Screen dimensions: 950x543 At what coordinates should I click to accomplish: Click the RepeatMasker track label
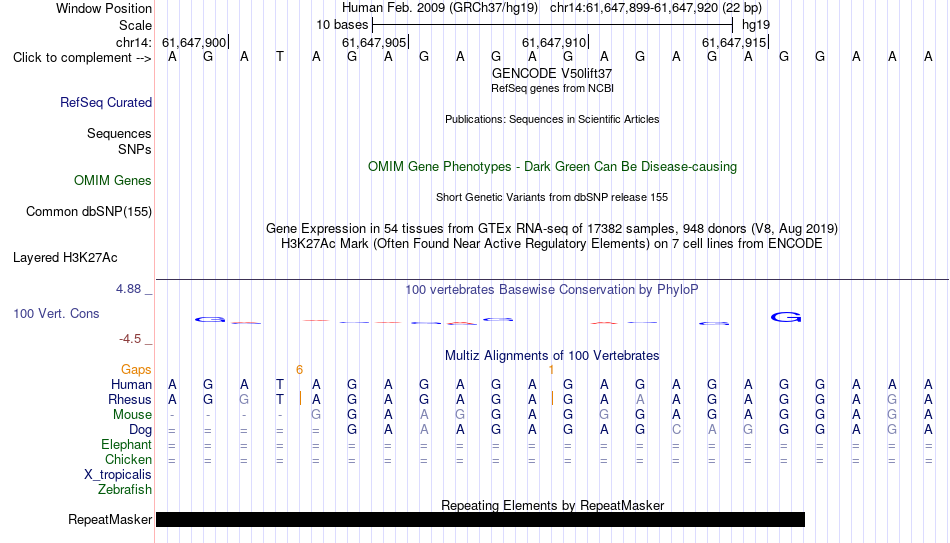pos(110,519)
